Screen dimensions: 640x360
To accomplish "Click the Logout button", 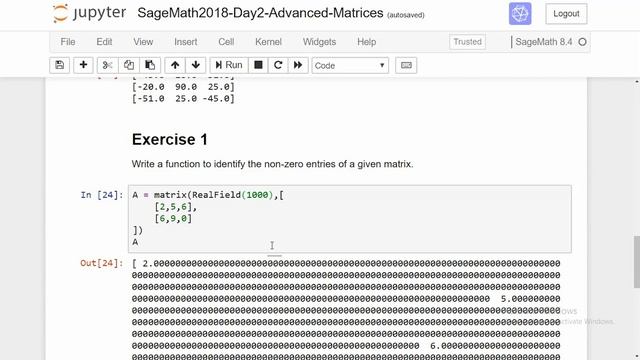I will pos(566,13).
